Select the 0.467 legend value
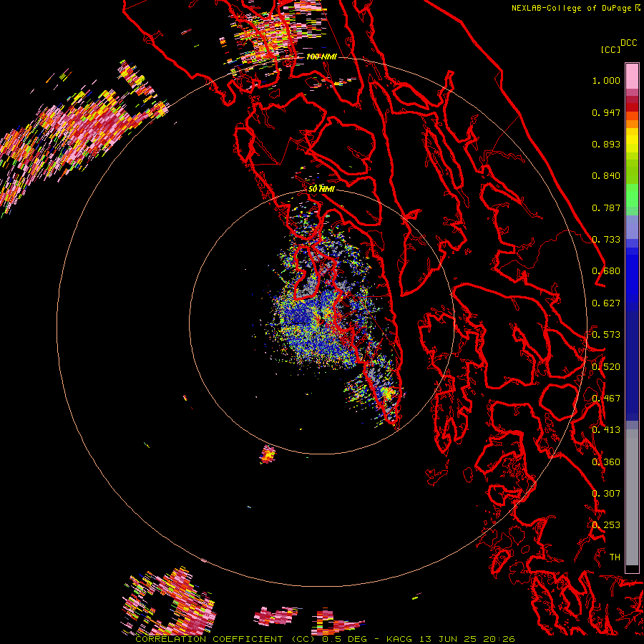This screenshot has width=644, height=644. (606, 399)
